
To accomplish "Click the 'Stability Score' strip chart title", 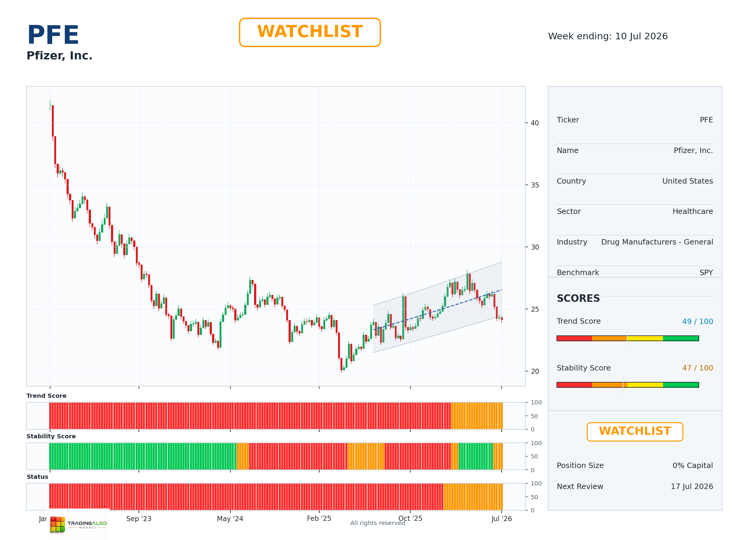I will click(x=51, y=436).
